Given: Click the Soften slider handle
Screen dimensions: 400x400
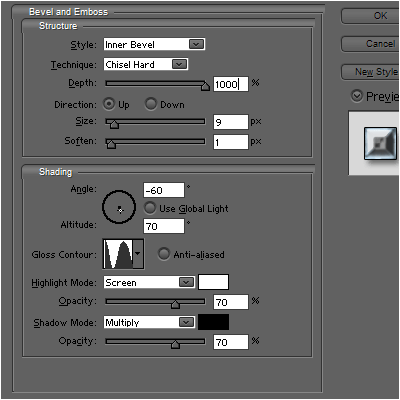Looking at the screenshot, I should coord(111,144).
